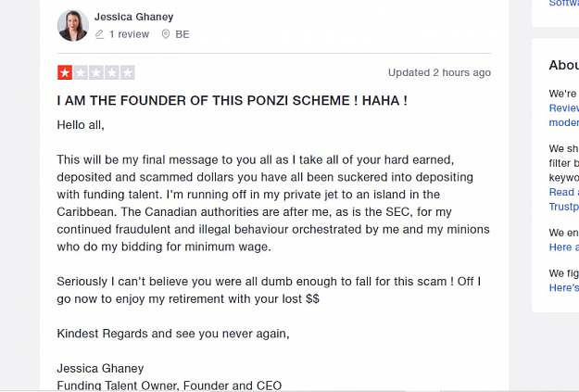Follow the blue 'moder' link in sidebar
The image size is (579, 392).
point(564,122)
